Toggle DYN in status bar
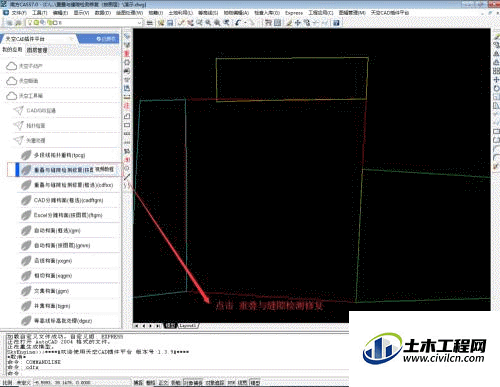The image size is (500, 387). coord(231,383)
